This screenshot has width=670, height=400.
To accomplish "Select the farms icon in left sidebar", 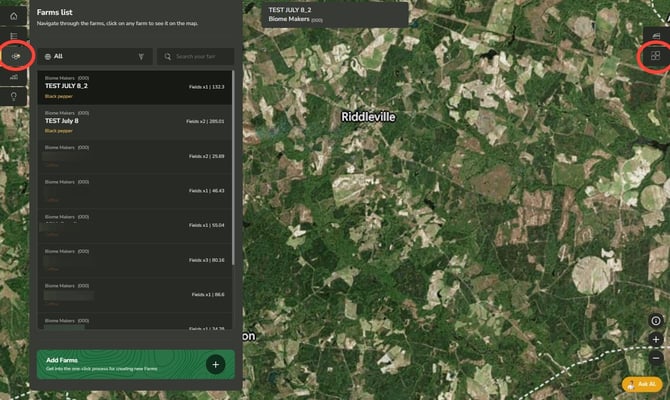I will pyautogui.click(x=15, y=56).
